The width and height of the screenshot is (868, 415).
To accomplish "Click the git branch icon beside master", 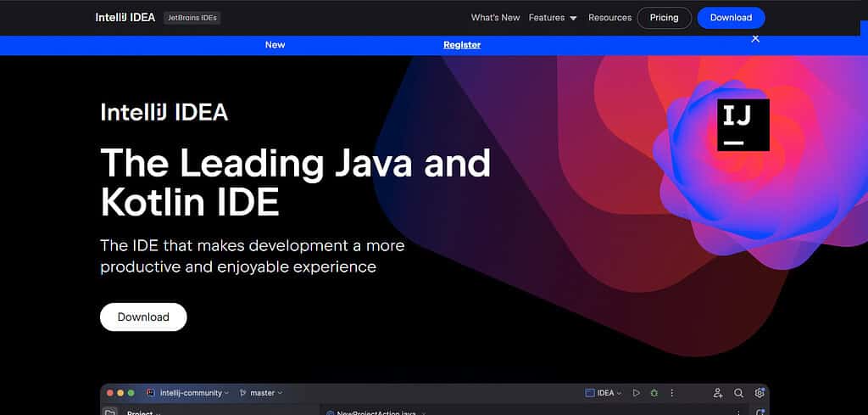I will (x=242, y=393).
